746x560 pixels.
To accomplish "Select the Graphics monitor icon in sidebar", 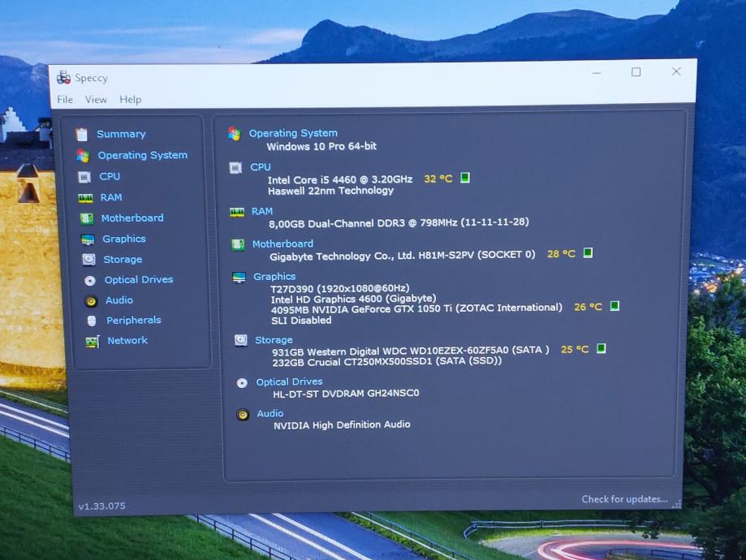I will click(88, 239).
